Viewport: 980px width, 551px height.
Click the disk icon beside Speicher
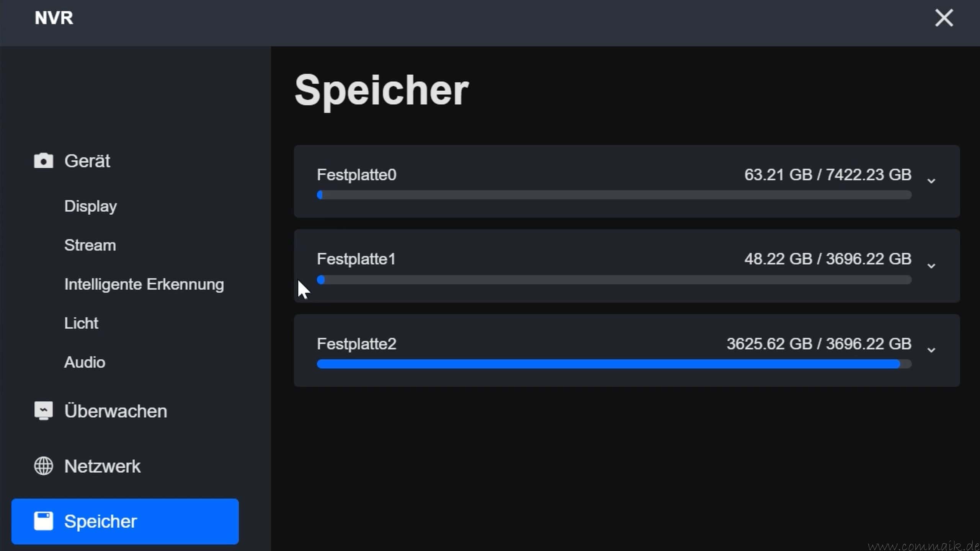coord(43,521)
